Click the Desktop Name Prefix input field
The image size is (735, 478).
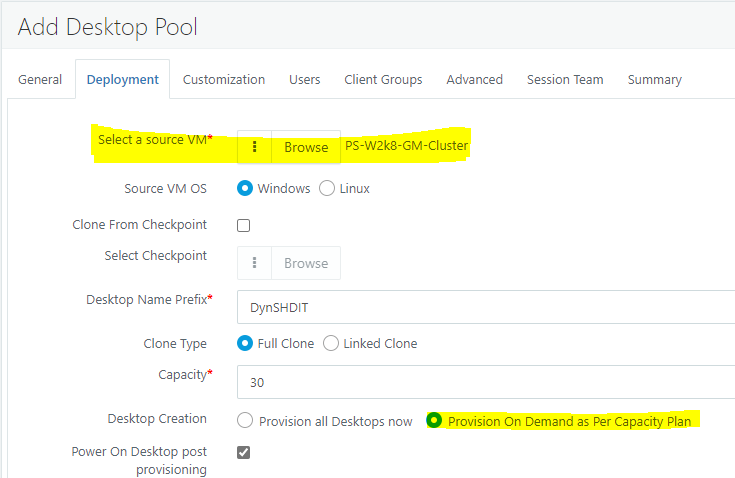486,309
